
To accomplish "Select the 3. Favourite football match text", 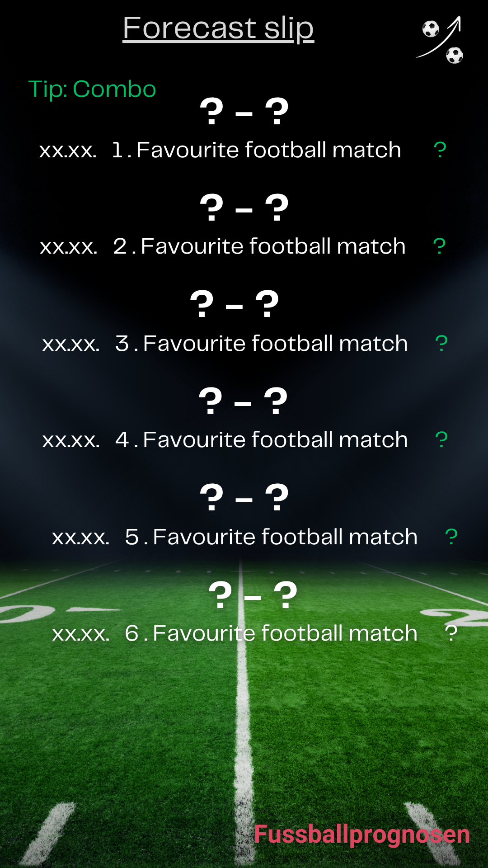I will pyautogui.click(x=262, y=344).
